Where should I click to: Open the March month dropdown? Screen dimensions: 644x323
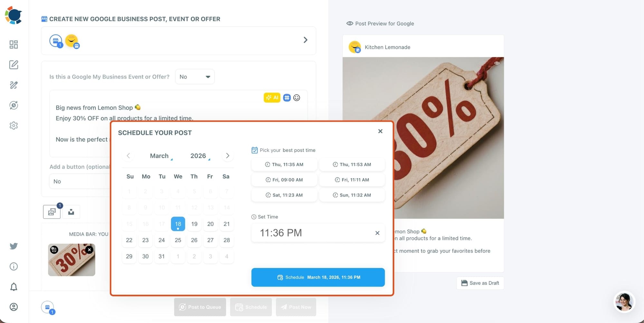coord(161,156)
